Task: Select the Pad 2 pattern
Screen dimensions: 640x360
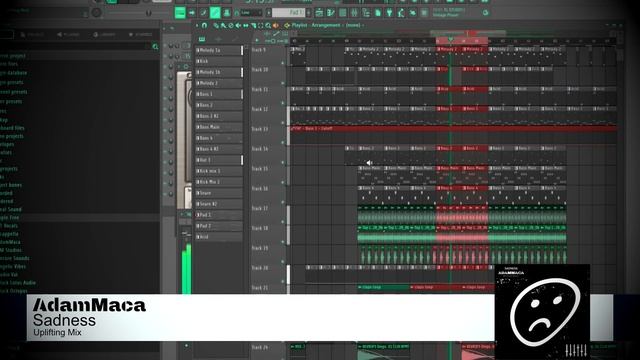Action: point(219,226)
